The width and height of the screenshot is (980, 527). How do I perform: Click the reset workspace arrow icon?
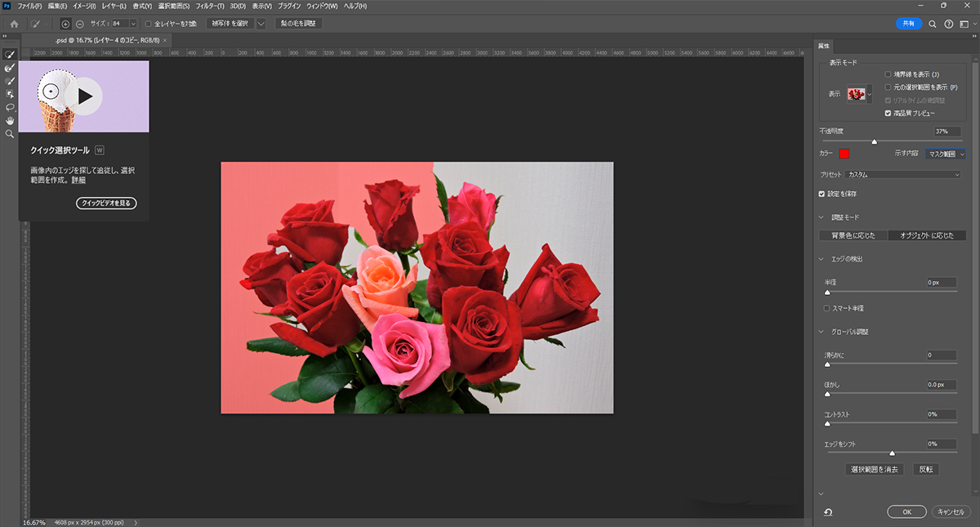[828, 511]
